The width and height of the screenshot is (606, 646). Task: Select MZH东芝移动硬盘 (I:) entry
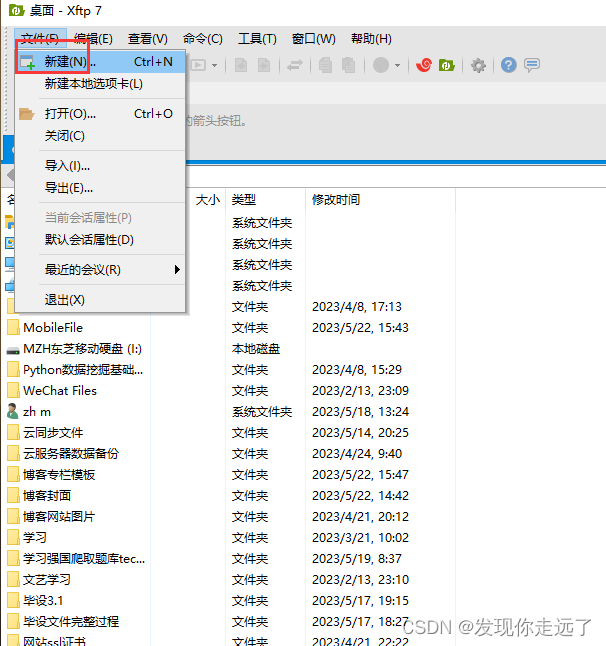(x=82, y=349)
